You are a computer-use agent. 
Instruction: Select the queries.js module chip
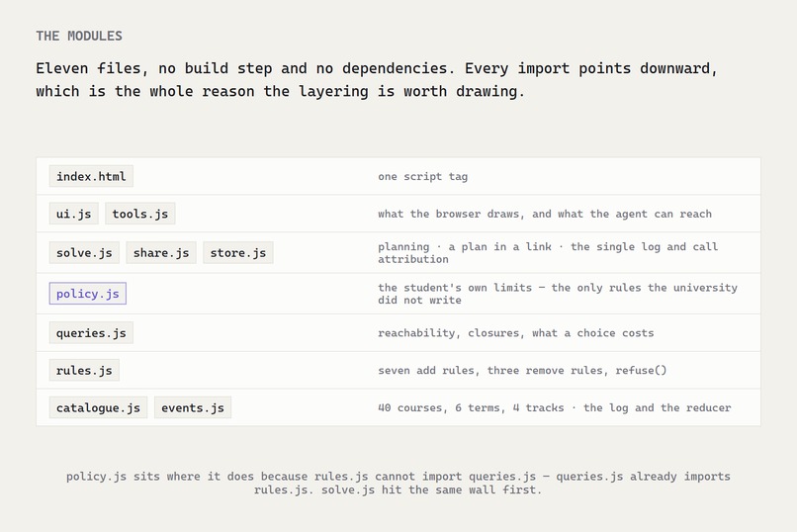coord(91,333)
